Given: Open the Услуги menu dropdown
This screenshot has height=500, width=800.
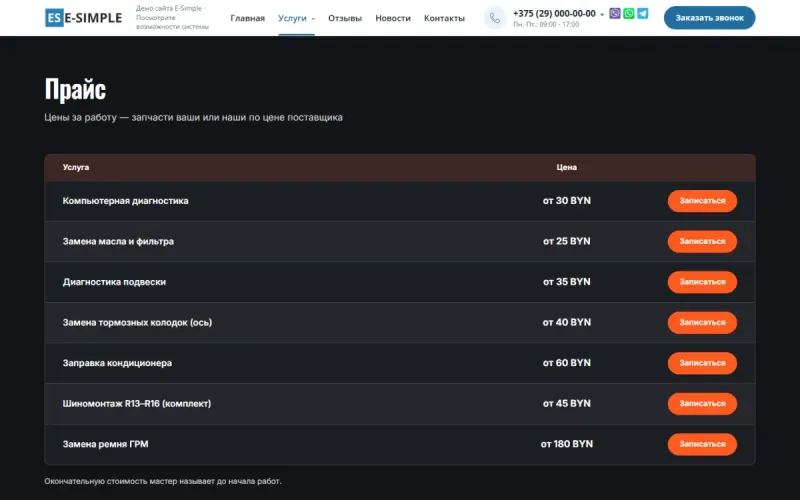Looking at the screenshot, I should tap(296, 18).
